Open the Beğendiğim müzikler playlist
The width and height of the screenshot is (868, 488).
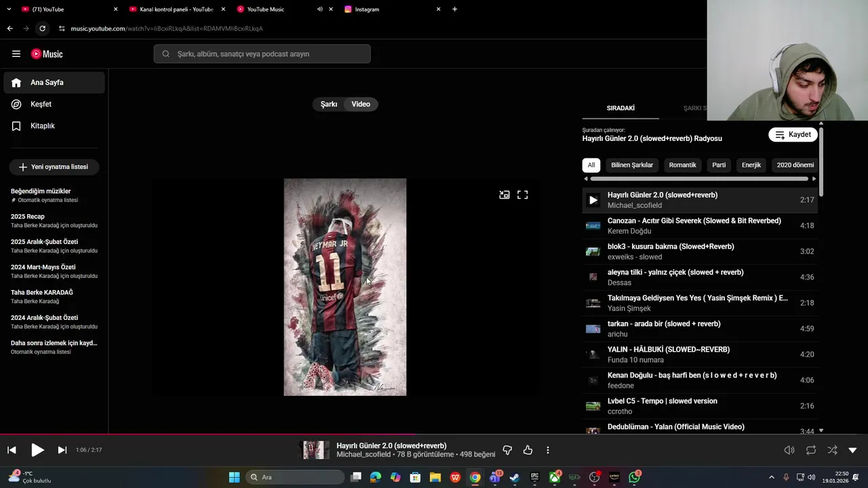click(54, 195)
